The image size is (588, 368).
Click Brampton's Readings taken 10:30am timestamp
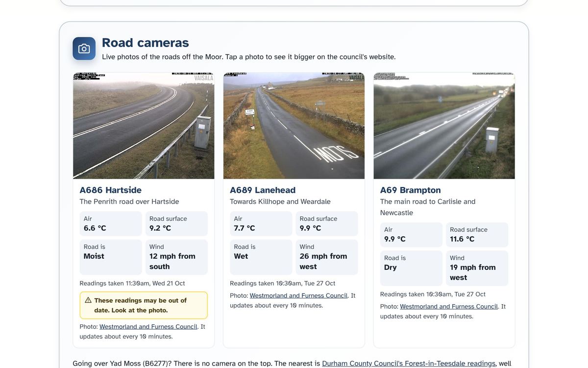433,294
